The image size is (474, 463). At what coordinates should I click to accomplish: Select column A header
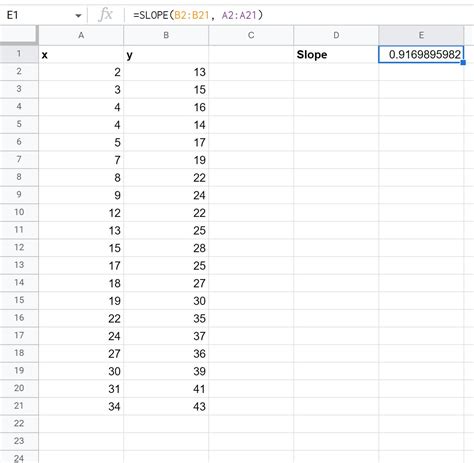(81, 35)
